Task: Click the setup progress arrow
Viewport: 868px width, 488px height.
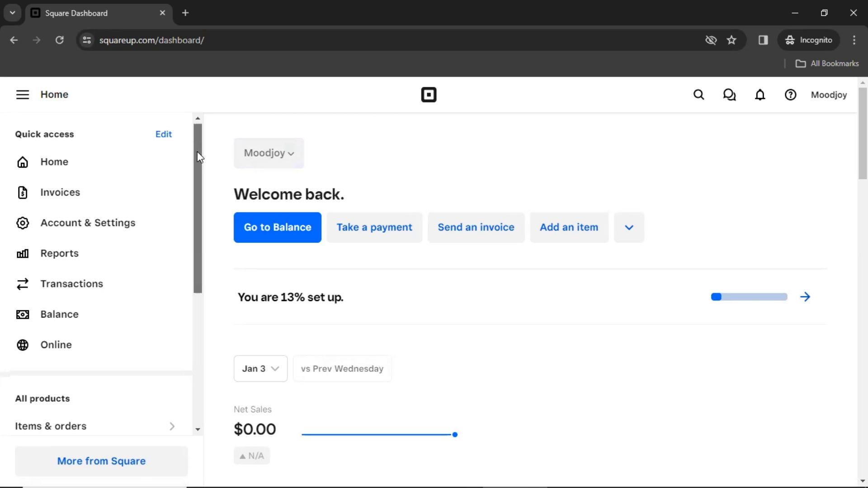Action: tap(806, 297)
